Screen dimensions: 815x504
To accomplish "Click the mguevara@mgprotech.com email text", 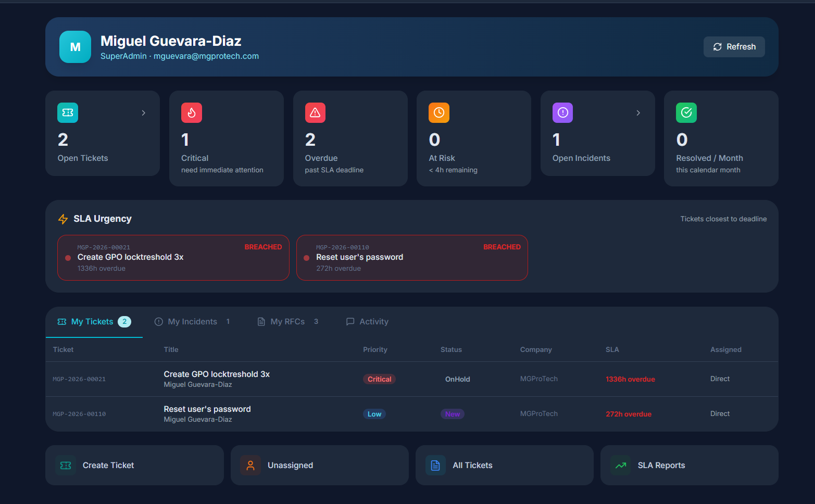I will (206, 56).
